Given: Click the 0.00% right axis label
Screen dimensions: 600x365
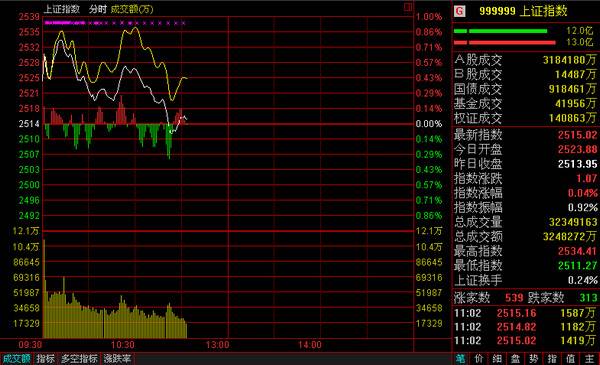Looking at the screenshot, I should point(429,124).
